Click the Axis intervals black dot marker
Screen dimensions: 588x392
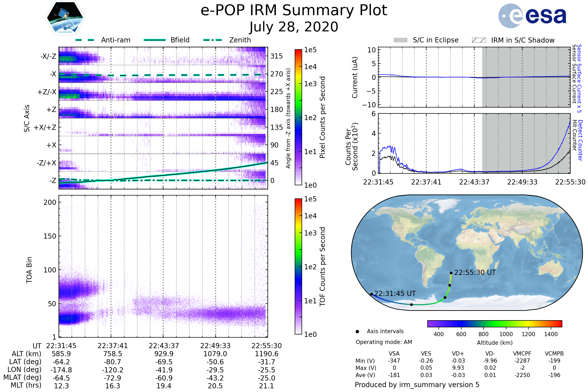(357, 331)
